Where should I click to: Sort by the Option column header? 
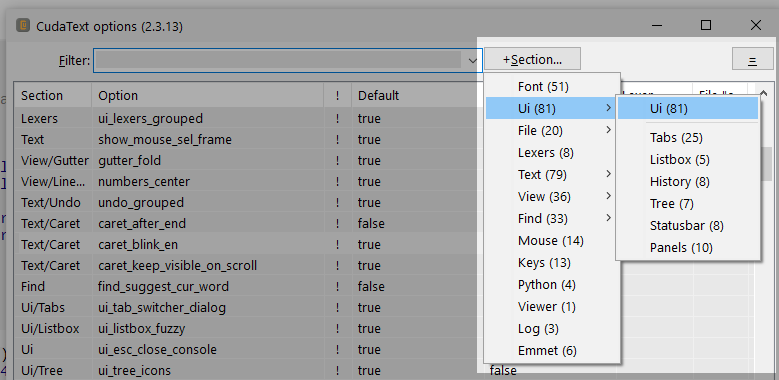(x=208, y=95)
